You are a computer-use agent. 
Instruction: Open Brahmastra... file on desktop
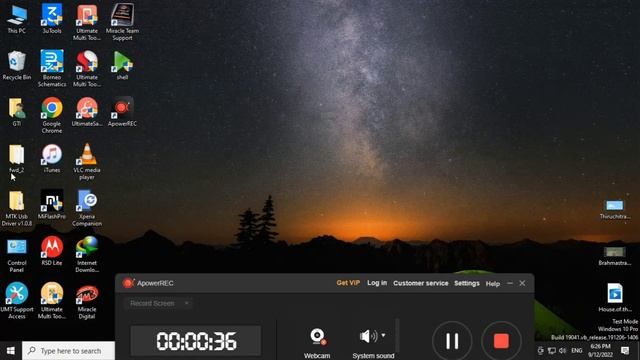615,256
